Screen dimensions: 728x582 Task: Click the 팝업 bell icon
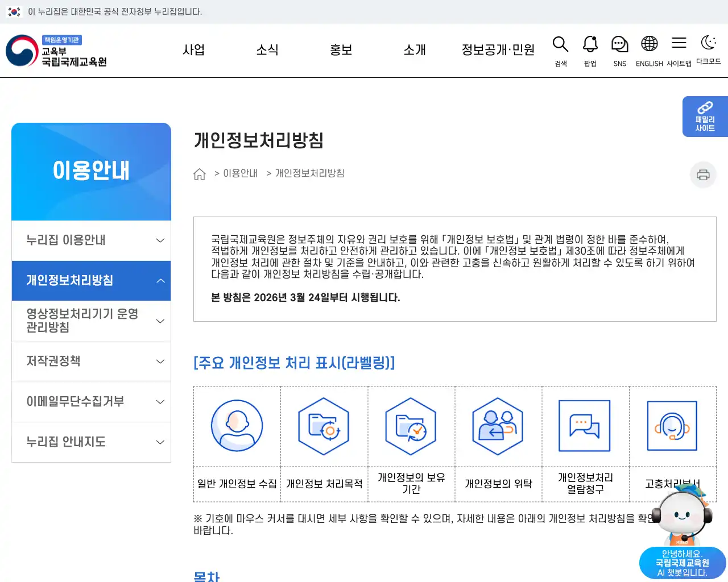pos(590,44)
